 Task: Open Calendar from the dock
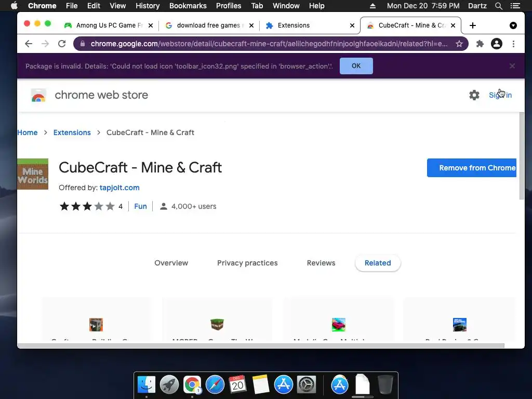tap(237, 385)
